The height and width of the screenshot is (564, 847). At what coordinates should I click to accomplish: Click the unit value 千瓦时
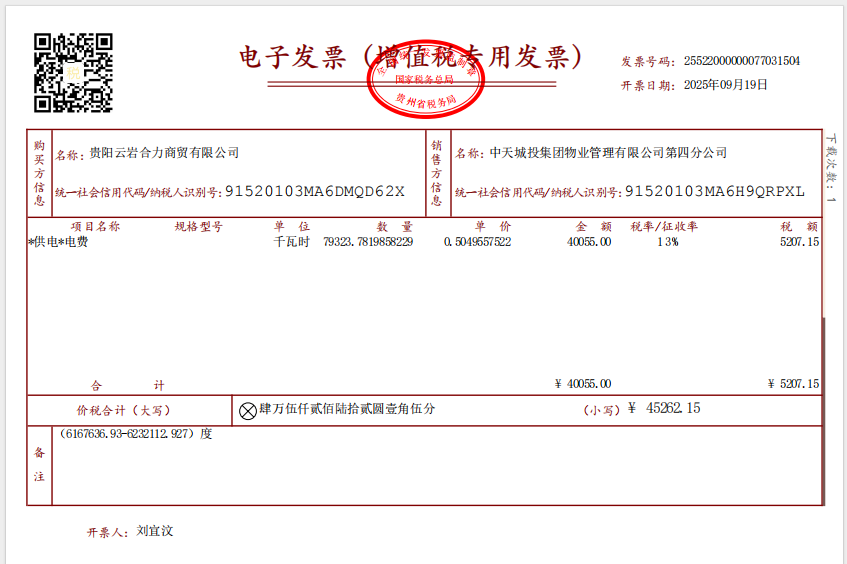292,242
